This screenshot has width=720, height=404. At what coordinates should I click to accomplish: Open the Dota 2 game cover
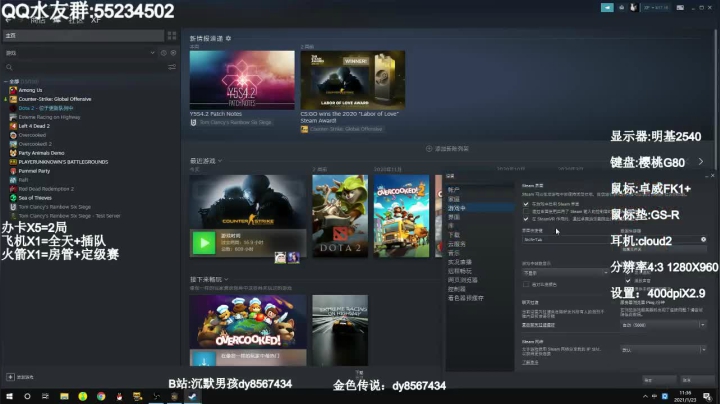tap(340, 216)
